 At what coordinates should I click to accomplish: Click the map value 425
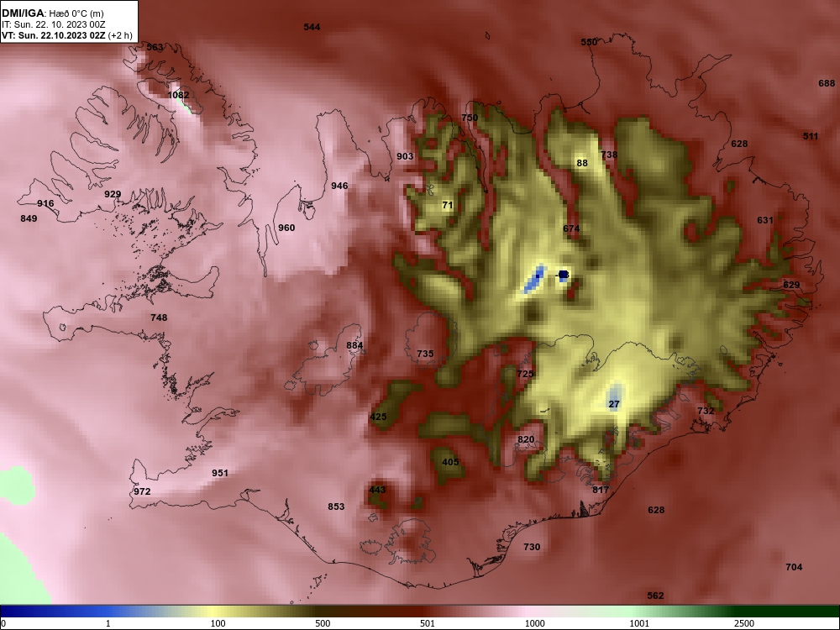coord(378,417)
